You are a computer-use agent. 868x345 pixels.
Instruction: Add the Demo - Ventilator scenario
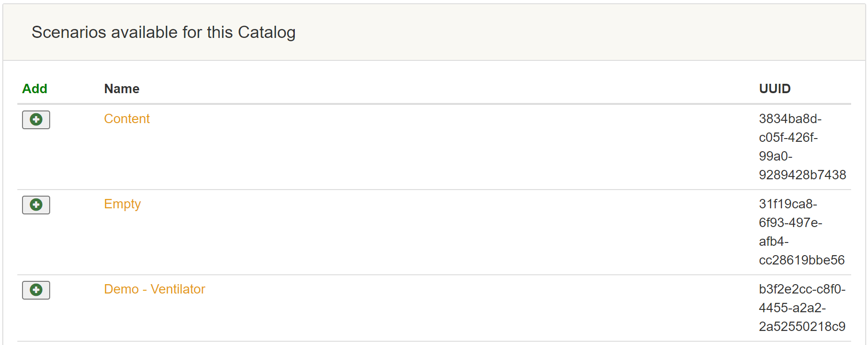point(36,290)
